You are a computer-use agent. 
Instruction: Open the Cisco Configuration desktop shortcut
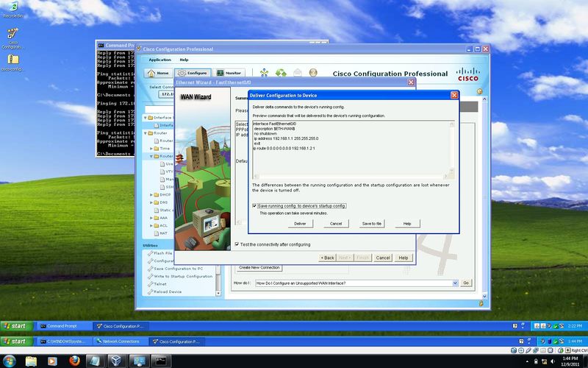[12, 38]
